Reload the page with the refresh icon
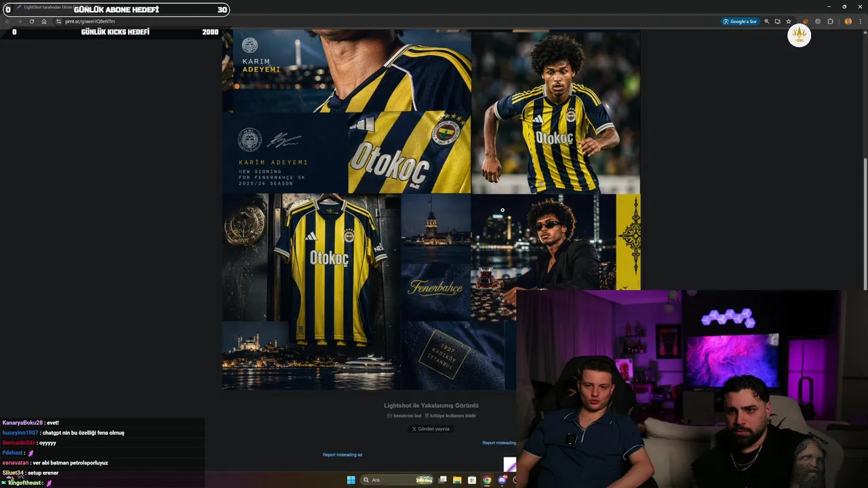 32,22
